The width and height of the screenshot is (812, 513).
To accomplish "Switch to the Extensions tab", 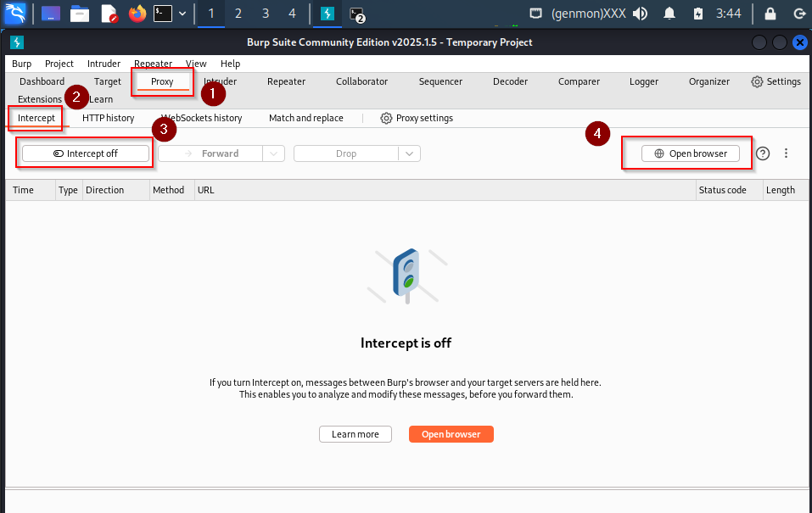I will click(x=39, y=99).
